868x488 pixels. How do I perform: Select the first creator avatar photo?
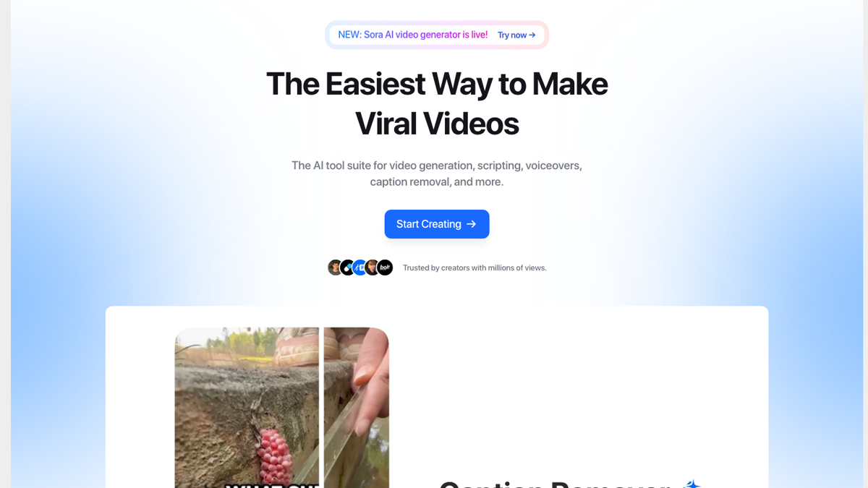tap(335, 267)
